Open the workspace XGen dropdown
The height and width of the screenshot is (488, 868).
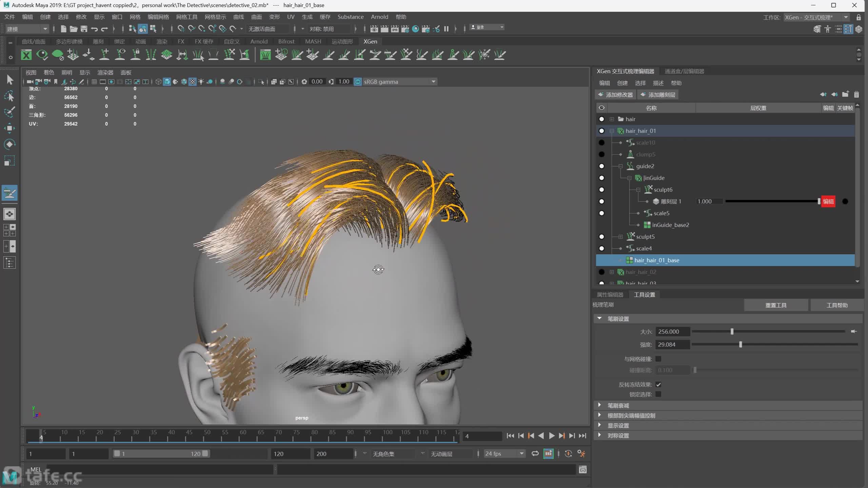(x=816, y=17)
